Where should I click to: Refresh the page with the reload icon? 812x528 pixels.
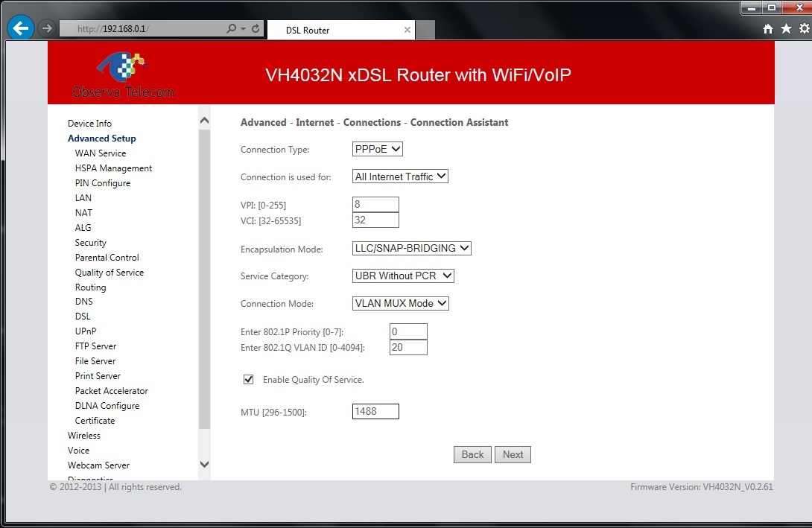coord(256,28)
